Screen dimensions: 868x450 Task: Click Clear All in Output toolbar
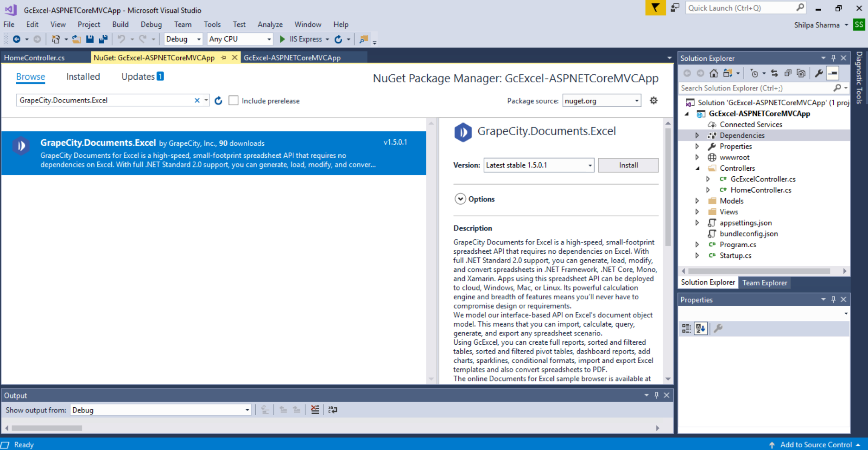click(x=315, y=410)
